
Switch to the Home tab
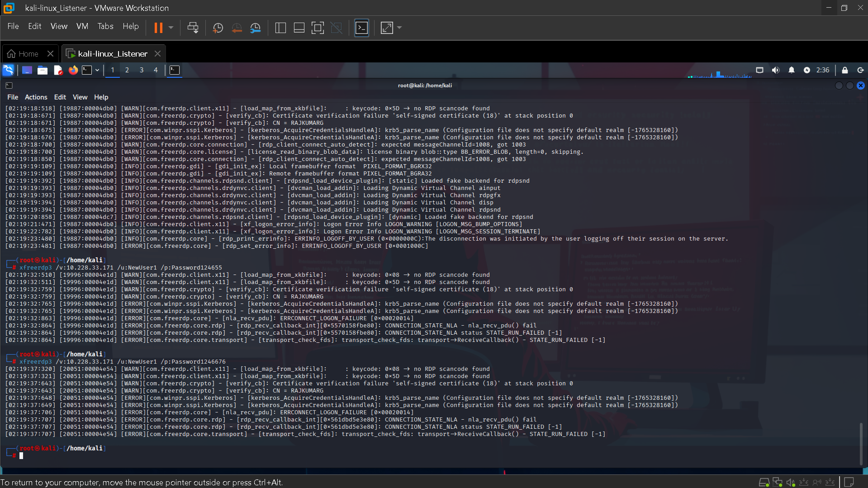coord(28,54)
